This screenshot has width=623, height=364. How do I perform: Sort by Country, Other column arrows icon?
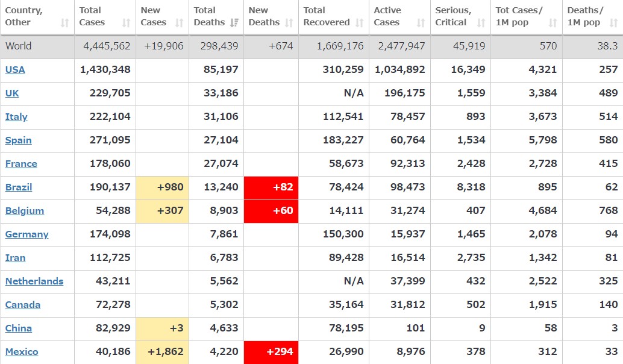pyautogui.click(x=64, y=23)
